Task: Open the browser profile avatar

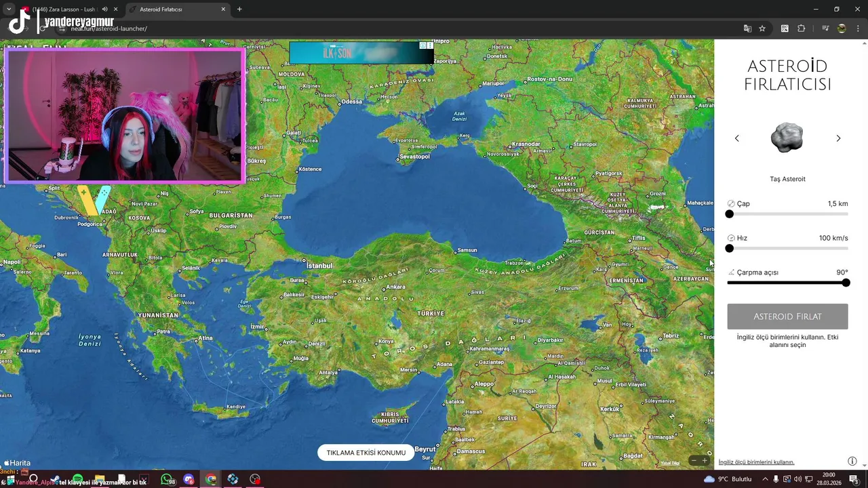Action: click(x=842, y=28)
